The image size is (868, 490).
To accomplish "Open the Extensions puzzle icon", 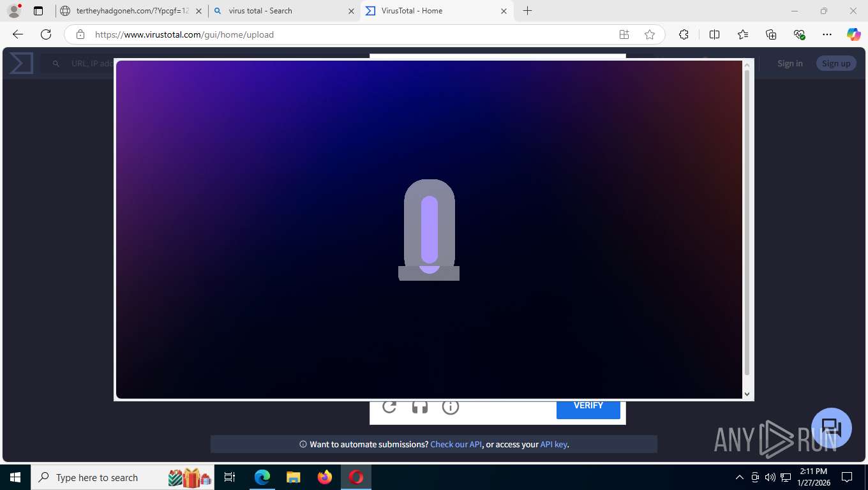I will click(684, 34).
